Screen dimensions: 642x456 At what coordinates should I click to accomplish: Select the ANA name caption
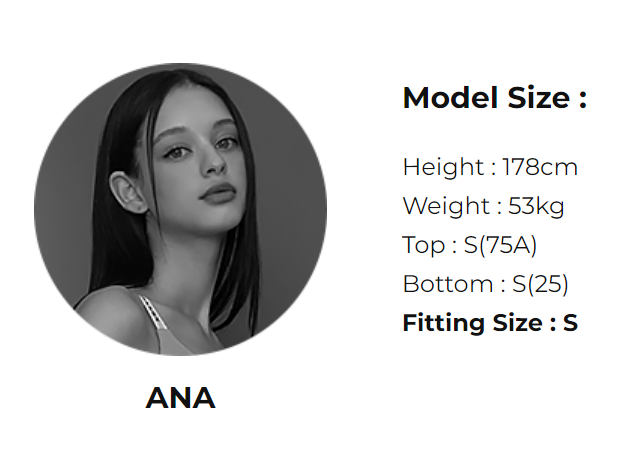point(181,398)
